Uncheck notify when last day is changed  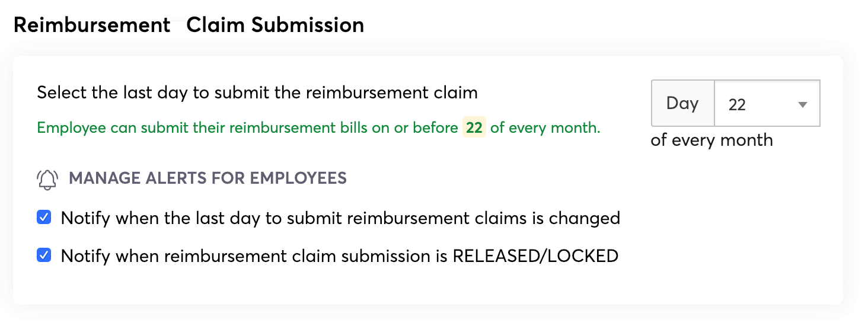pyautogui.click(x=44, y=218)
